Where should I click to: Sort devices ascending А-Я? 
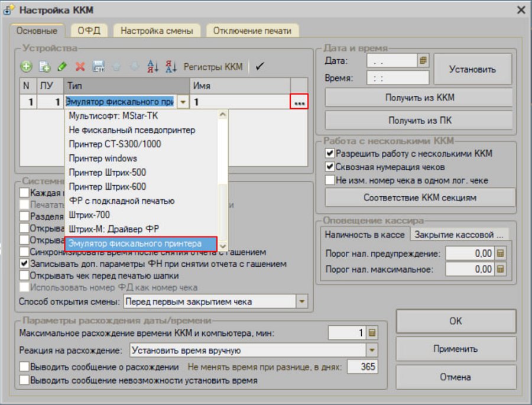(x=153, y=67)
